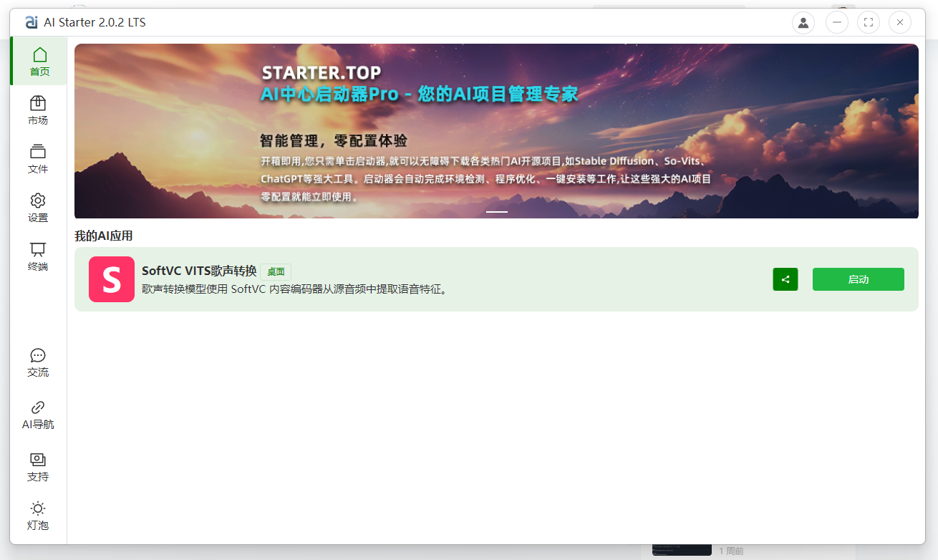This screenshot has height=560, width=938.
Task: Open the 文件 files section
Action: coord(38,159)
